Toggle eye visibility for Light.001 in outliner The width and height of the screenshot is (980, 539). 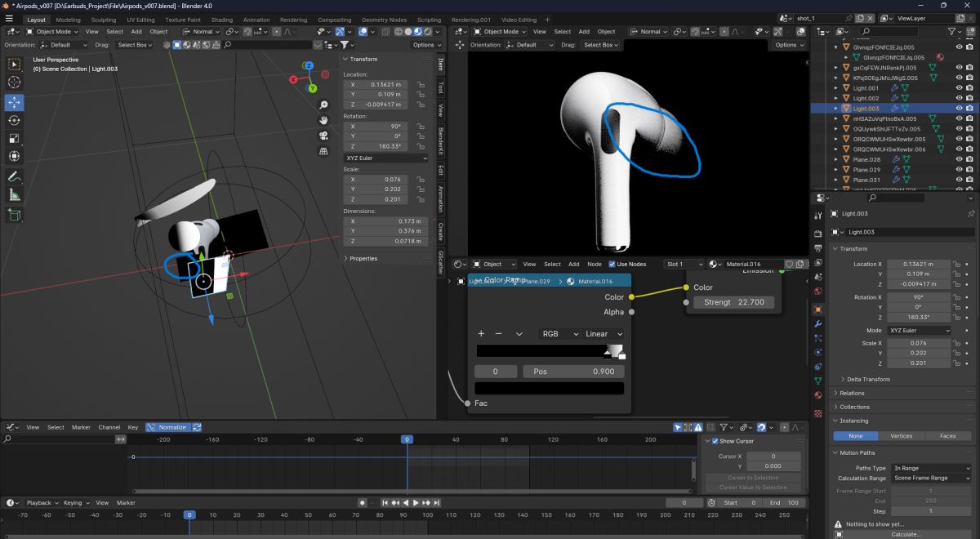pos(958,88)
